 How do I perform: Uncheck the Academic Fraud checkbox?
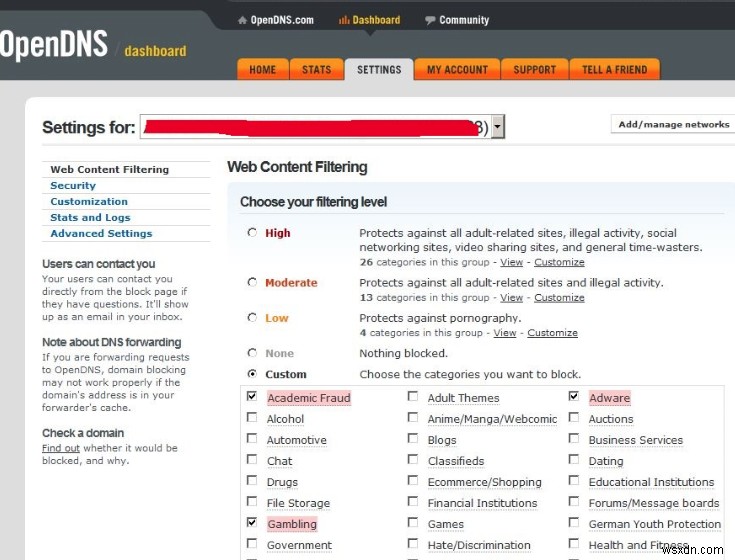pos(252,397)
